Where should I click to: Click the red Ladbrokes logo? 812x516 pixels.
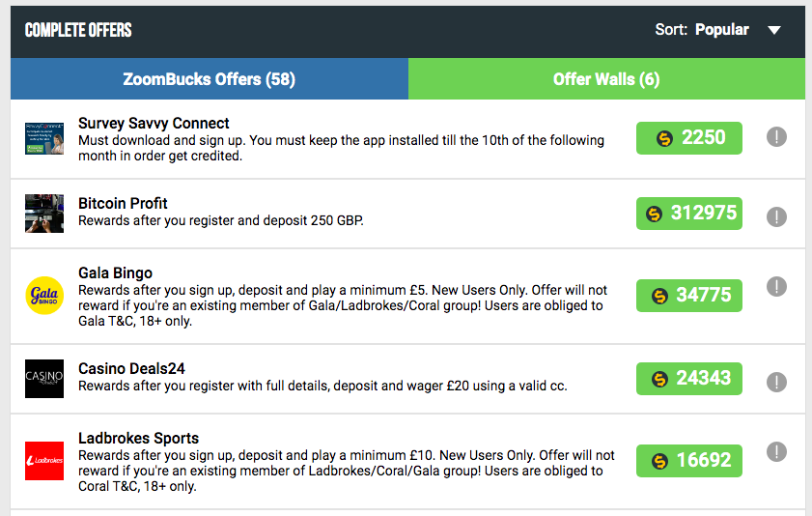(x=44, y=461)
